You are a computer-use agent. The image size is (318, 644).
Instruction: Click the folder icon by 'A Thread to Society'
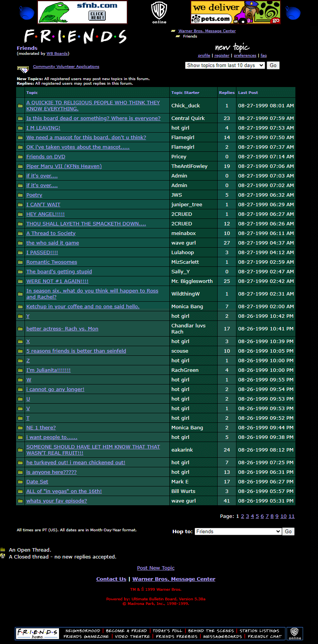click(20, 233)
